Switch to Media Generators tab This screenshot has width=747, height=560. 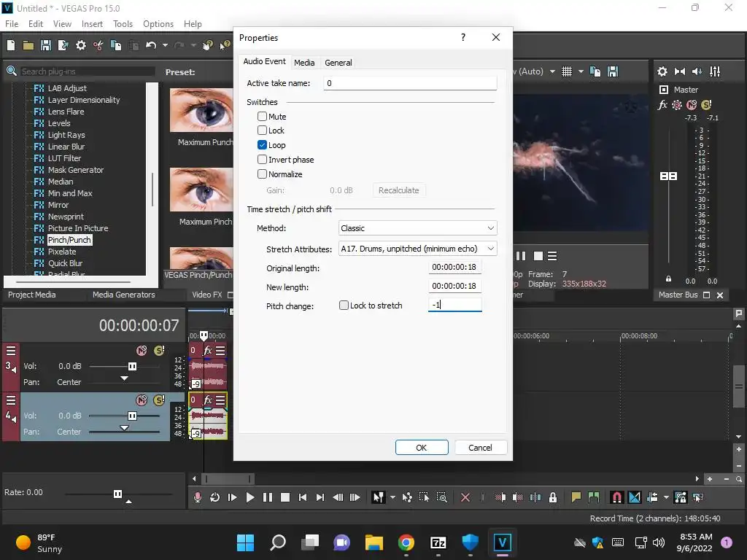pyautogui.click(x=124, y=295)
